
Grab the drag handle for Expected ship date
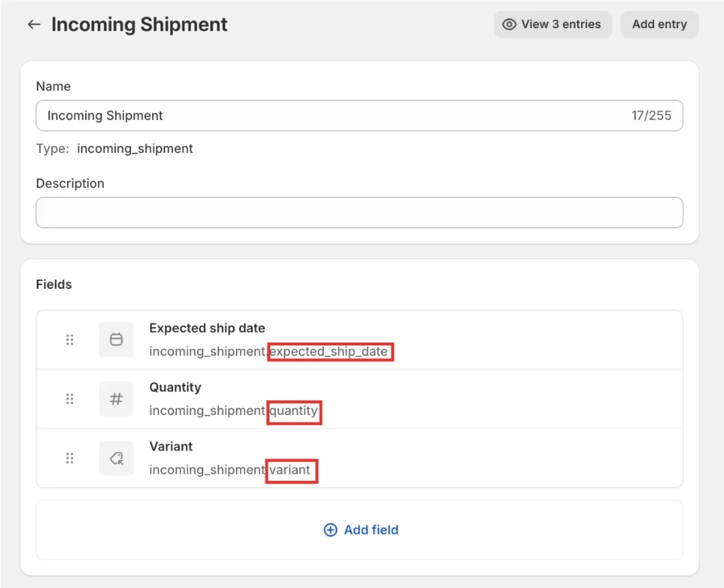[70, 340]
